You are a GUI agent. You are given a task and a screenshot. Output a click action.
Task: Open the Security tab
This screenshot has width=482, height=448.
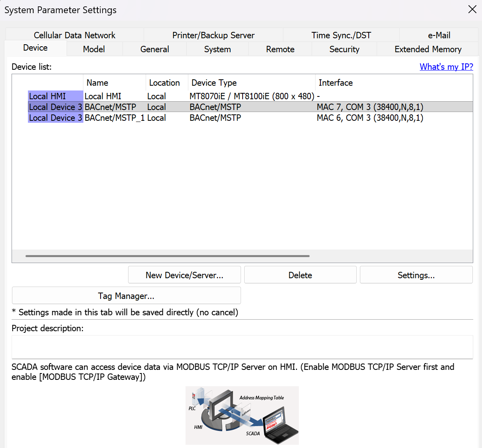pos(344,49)
